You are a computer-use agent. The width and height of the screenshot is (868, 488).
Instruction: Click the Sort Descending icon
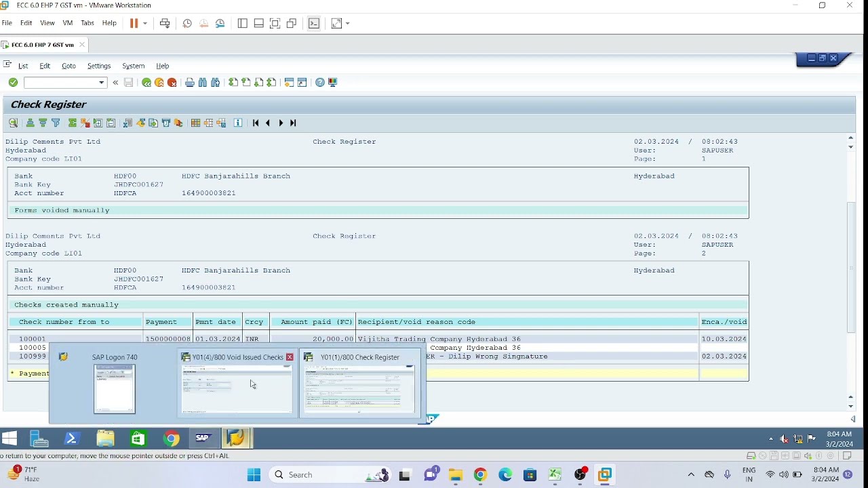click(43, 123)
